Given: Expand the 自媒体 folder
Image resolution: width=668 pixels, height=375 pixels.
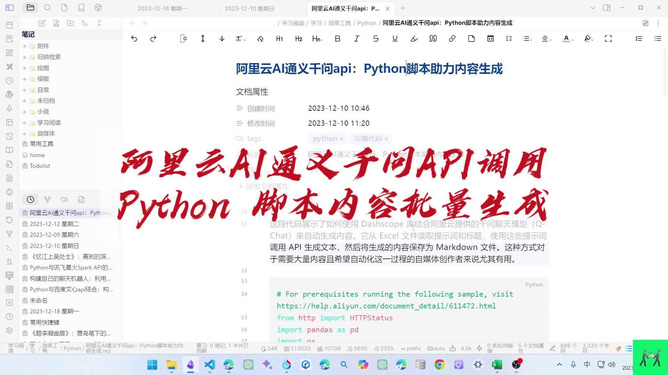Looking at the screenshot, I should pos(24,134).
